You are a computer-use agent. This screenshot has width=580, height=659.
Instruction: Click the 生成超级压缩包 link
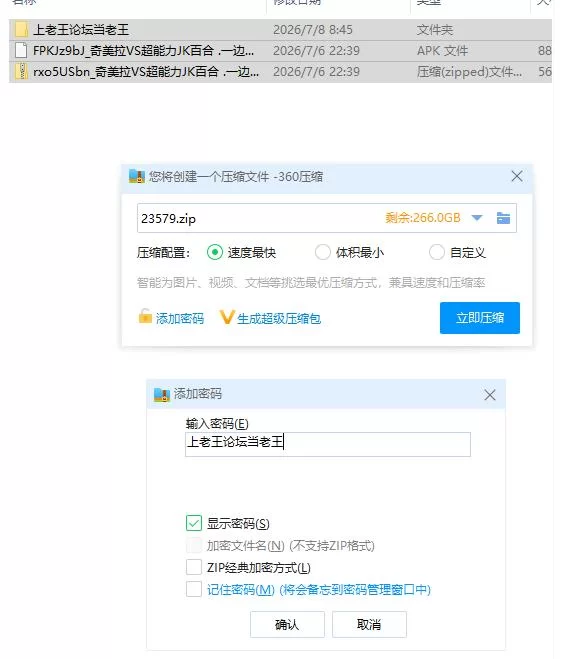point(279,319)
